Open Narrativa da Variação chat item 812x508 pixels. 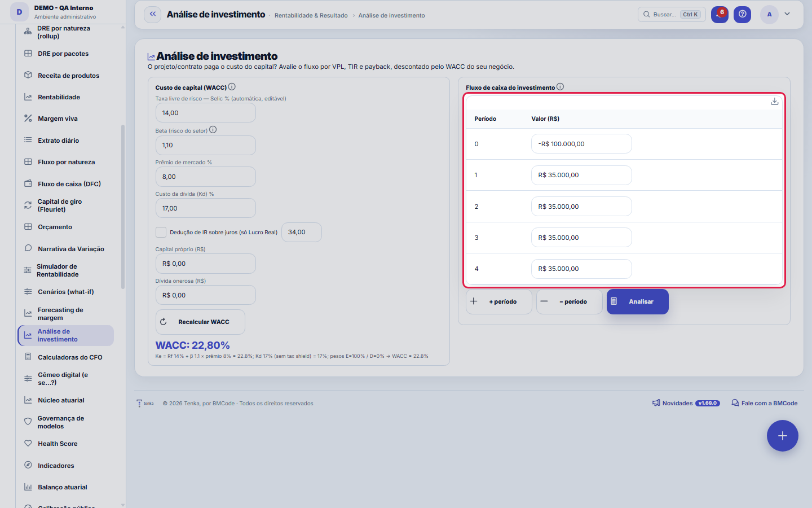(x=65, y=249)
